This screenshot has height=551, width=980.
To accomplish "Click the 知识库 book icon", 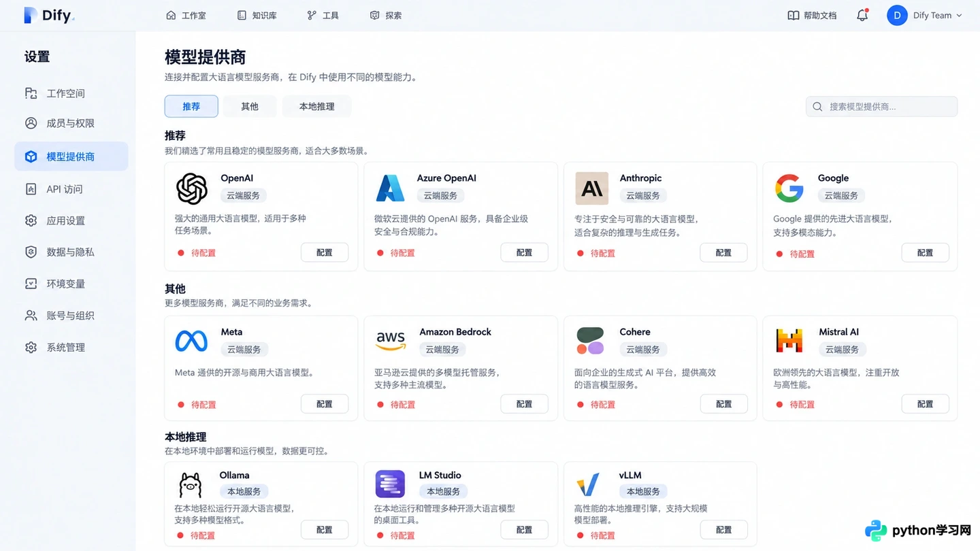I will click(242, 15).
